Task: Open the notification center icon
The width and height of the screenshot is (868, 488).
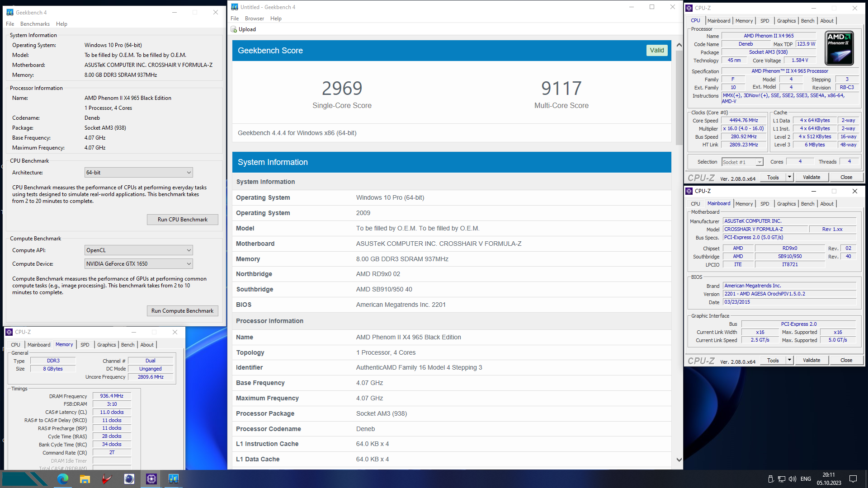Action: [853, 479]
